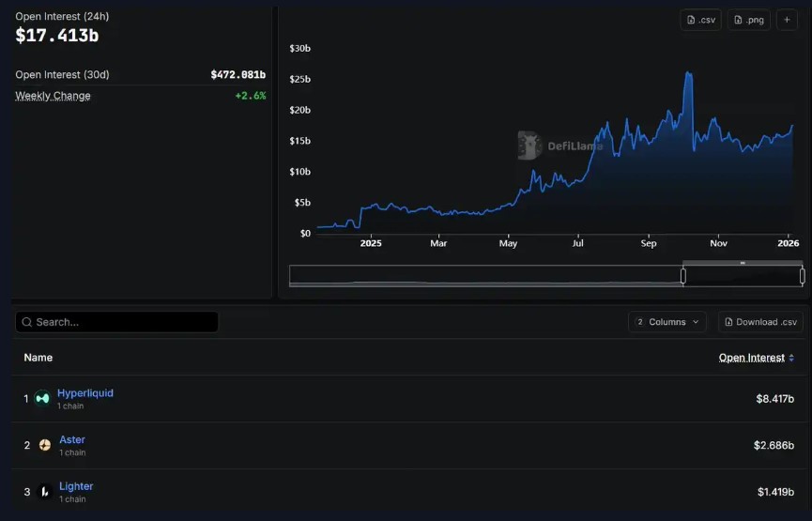Click the $2.686b Aster value
This screenshot has width=812, height=521.
tap(774, 445)
